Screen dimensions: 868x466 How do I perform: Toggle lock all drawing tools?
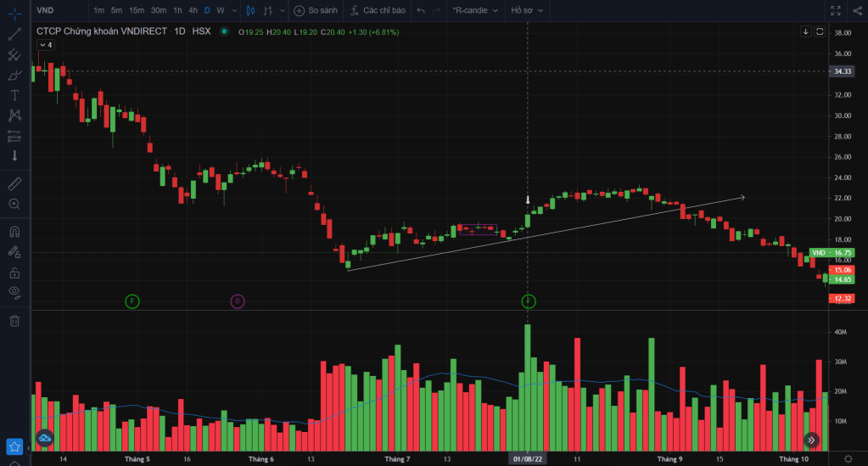pyautogui.click(x=14, y=272)
